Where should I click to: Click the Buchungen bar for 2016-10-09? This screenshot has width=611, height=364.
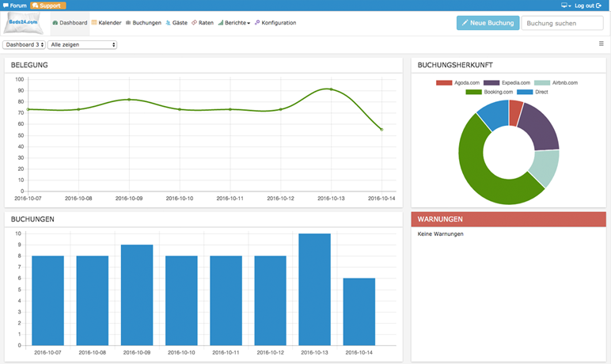[x=137, y=295]
